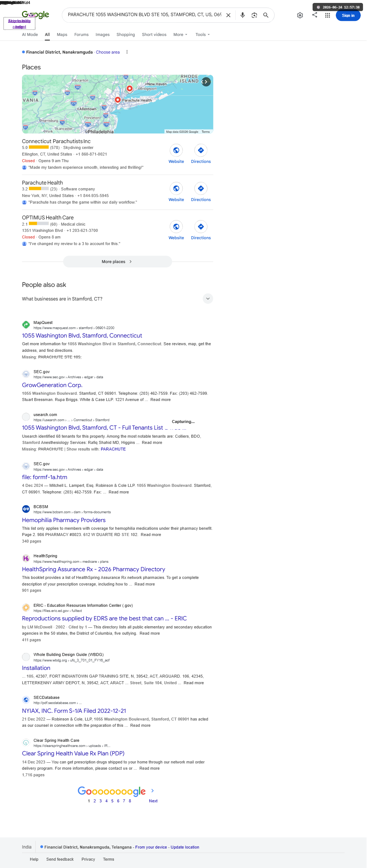
Task: Open Clear Spring Health Value Rx Plan result
Action: [73, 753]
